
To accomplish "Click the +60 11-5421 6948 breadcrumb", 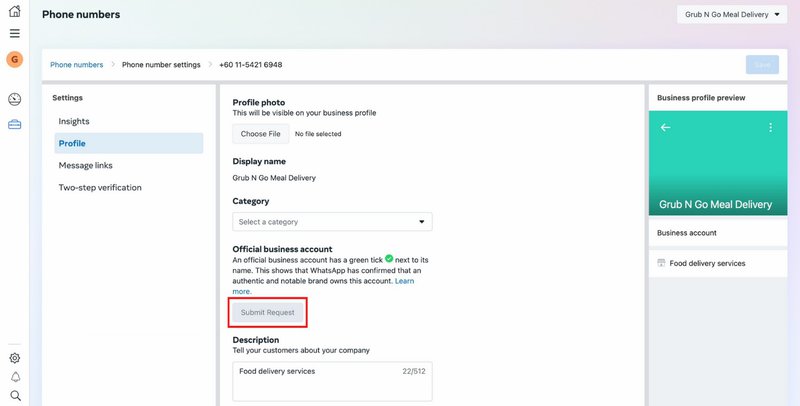I will coord(251,65).
